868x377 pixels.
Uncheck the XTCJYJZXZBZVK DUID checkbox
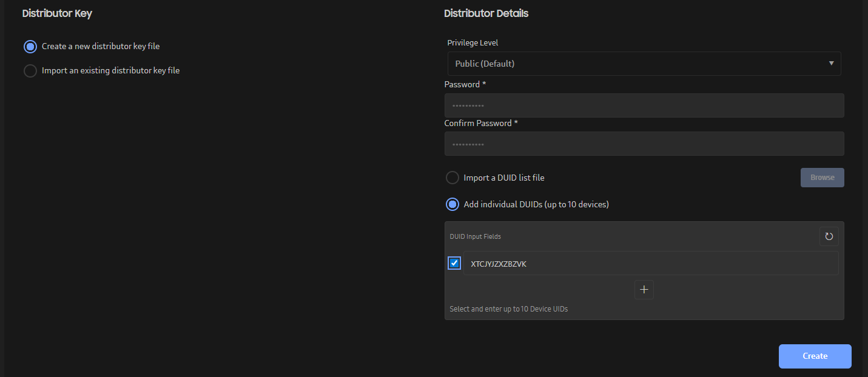pos(454,263)
